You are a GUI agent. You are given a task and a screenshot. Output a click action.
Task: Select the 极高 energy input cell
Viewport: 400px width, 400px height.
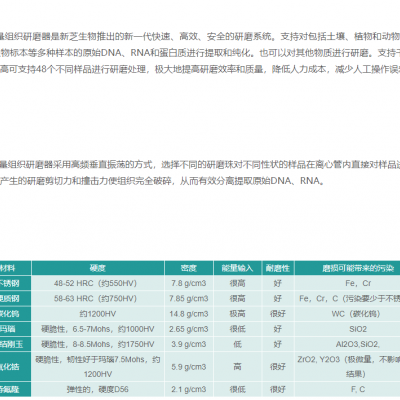237,314
